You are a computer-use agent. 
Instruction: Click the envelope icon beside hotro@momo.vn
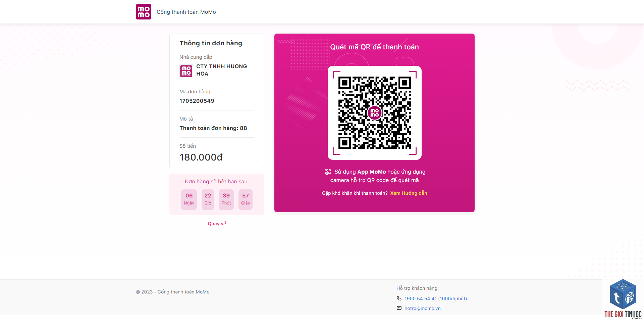(x=399, y=308)
